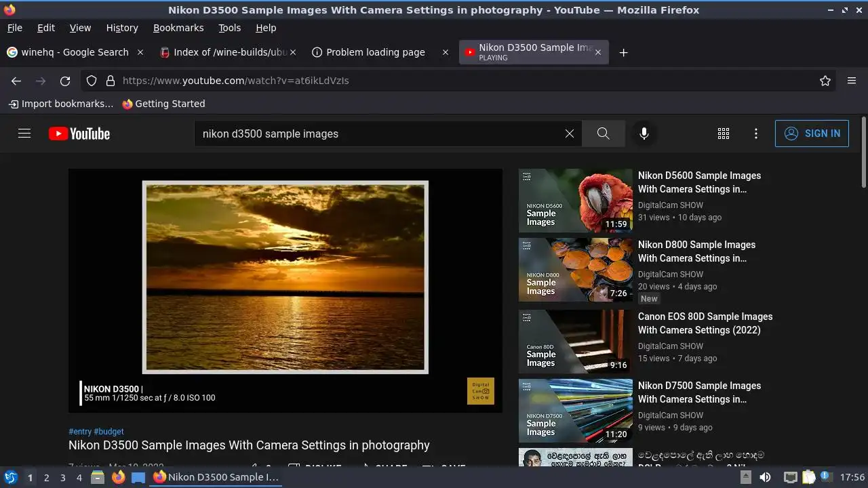Switch to workspace 2
The width and height of the screenshot is (868, 488).
46,478
